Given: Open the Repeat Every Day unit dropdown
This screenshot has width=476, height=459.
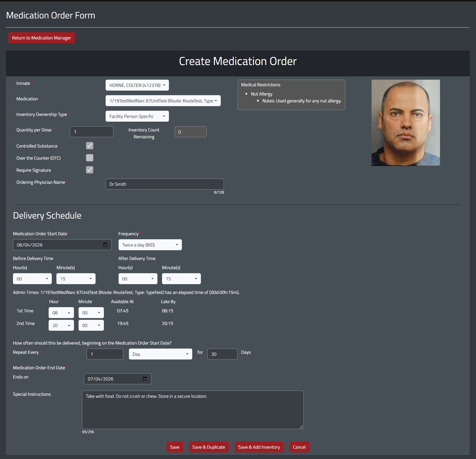Looking at the screenshot, I should 160,354.
